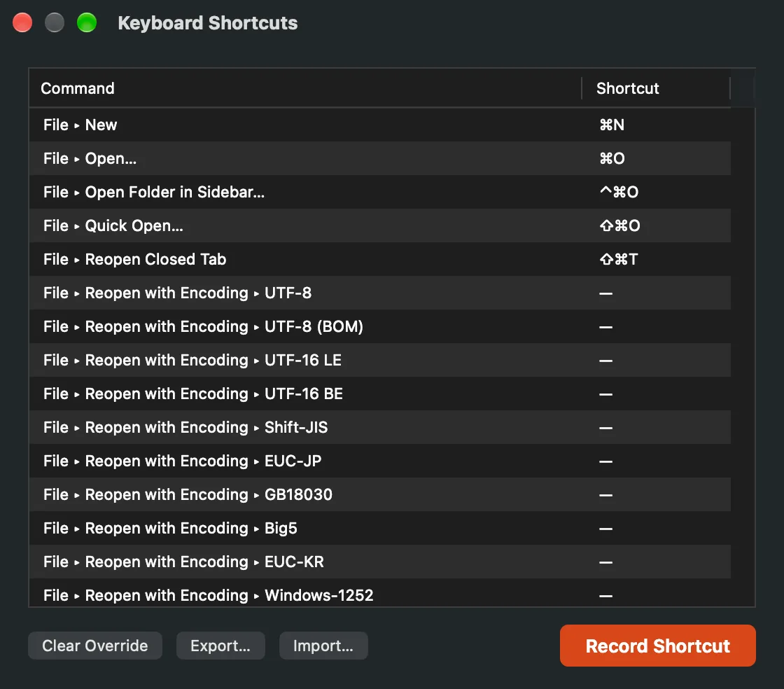
Task: Open the Import… dialog
Action: pyautogui.click(x=323, y=646)
